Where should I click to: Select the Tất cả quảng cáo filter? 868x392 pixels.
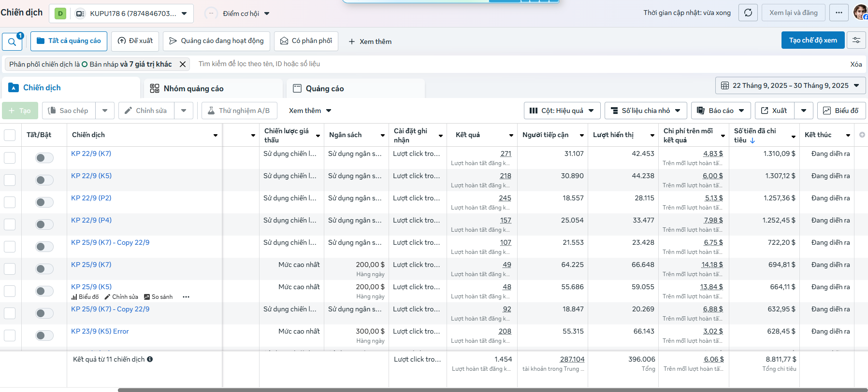pyautogui.click(x=69, y=41)
